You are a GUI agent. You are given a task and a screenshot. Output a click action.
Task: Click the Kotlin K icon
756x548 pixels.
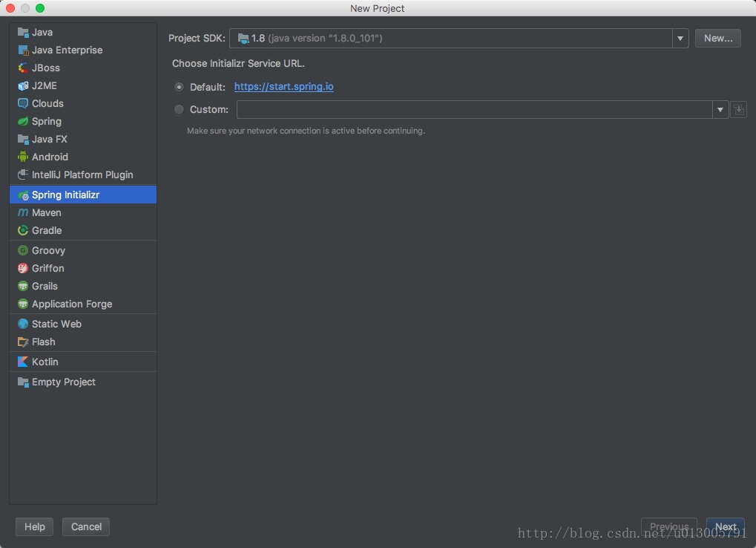[x=23, y=362]
